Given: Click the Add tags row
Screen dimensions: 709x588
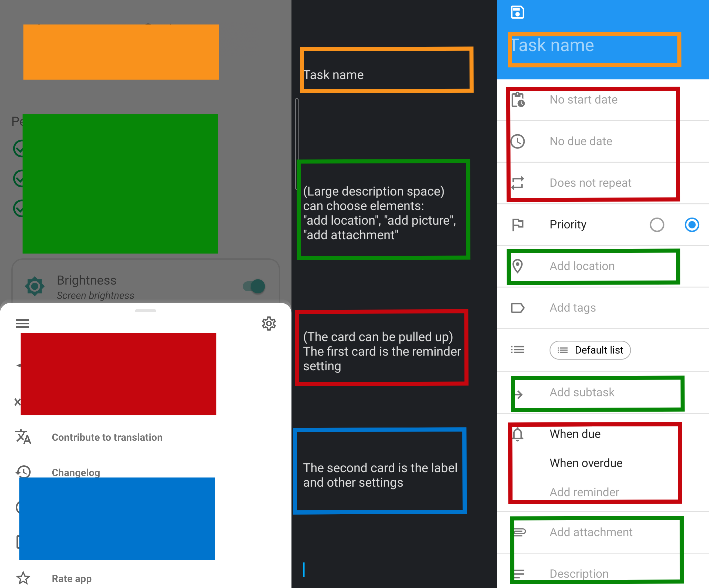Looking at the screenshot, I should pos(603,308).
